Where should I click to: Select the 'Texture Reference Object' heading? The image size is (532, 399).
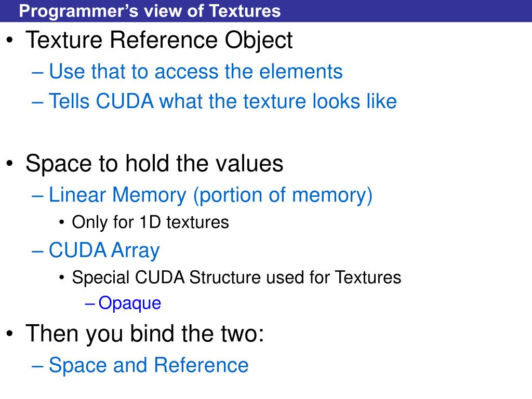click(x=159, y=41)
